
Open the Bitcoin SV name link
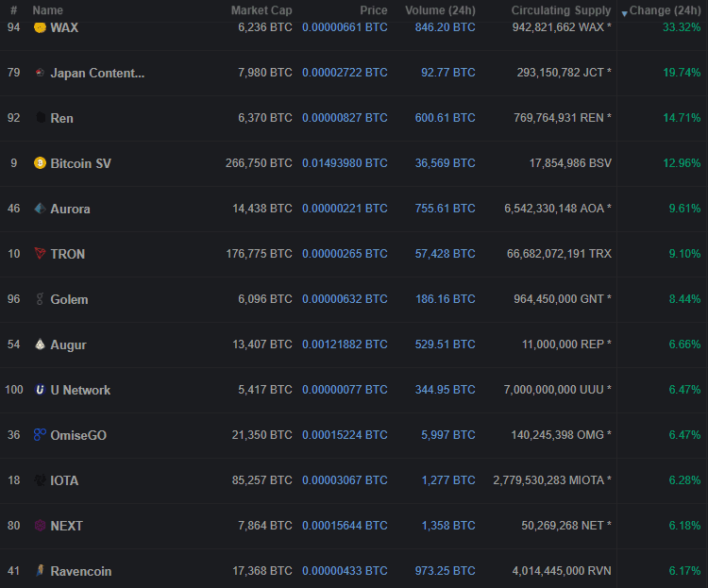[x=81, y=163]
